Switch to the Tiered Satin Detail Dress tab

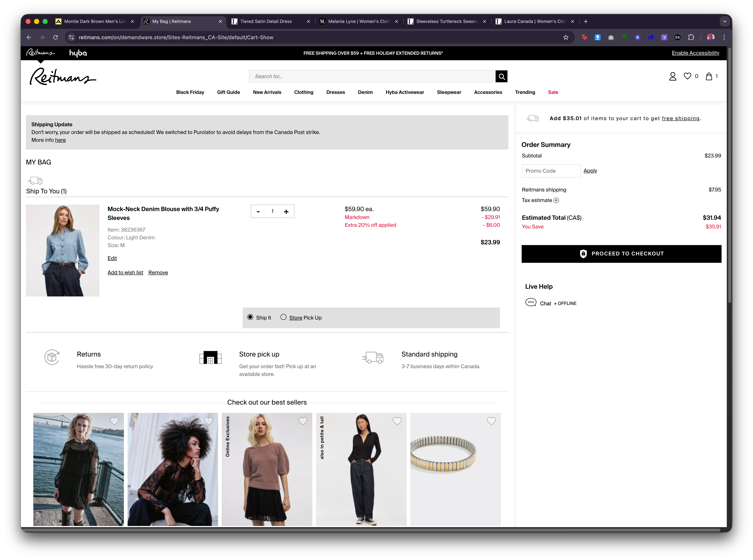click(x=266, y=21)
